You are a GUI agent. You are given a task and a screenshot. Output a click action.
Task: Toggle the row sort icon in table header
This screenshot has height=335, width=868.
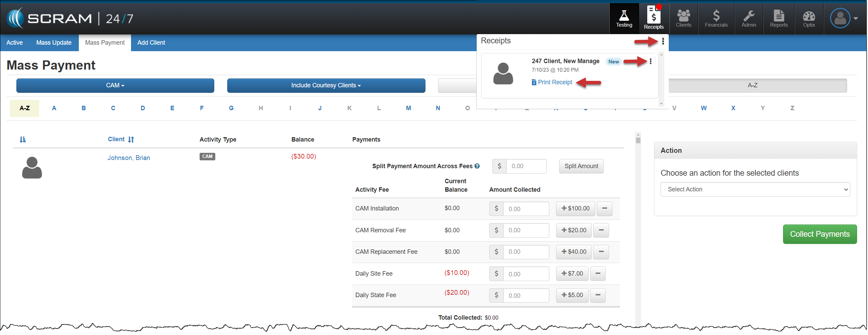(23, 140)
